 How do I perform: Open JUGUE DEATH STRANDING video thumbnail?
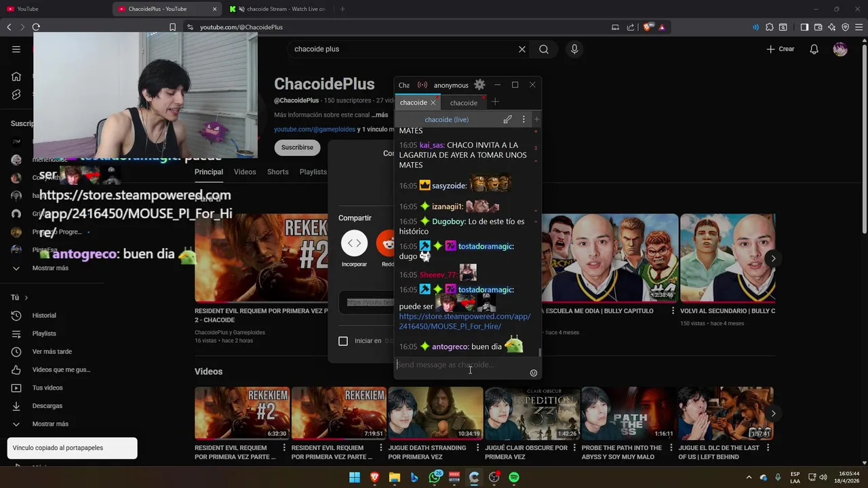click(435, 413)
